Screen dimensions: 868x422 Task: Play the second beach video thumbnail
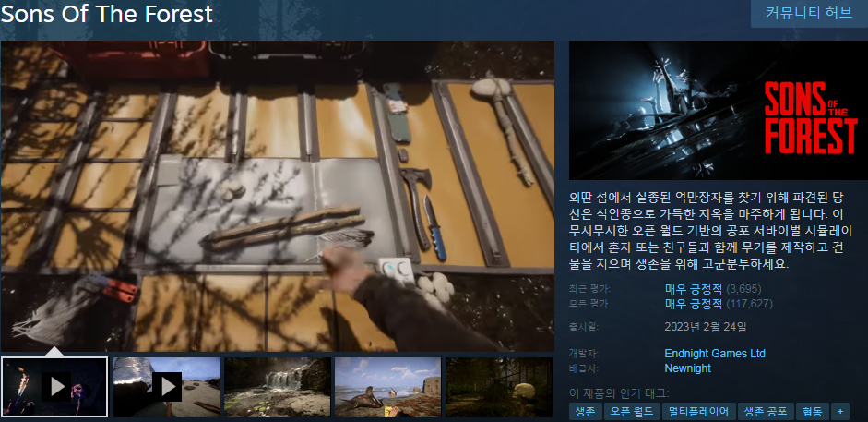167,387
